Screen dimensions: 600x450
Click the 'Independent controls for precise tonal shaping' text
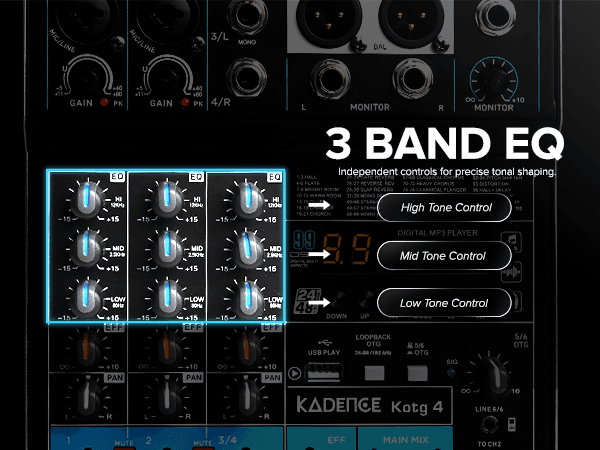click(447, 171)
